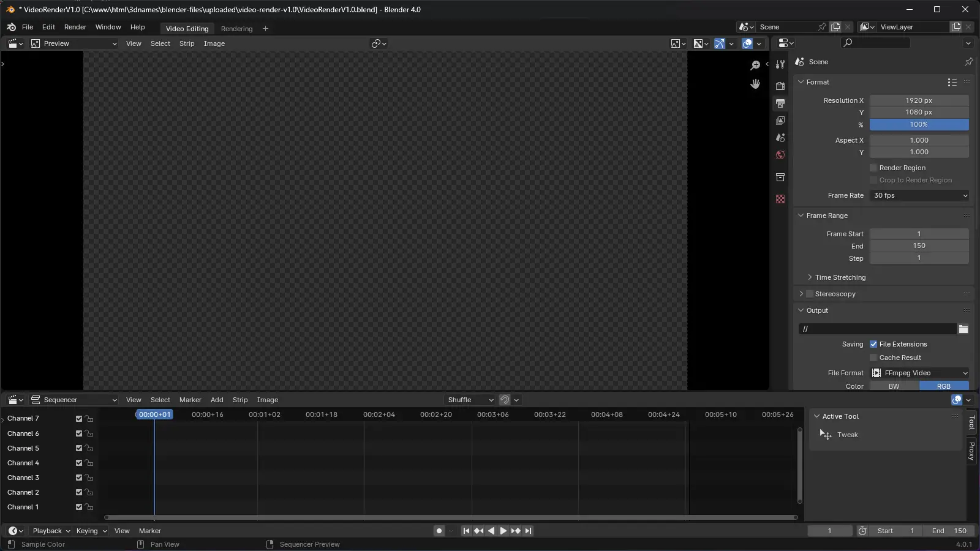Open the Collection properties box icon
Screen dimensions: 980x551
[780, 178]
